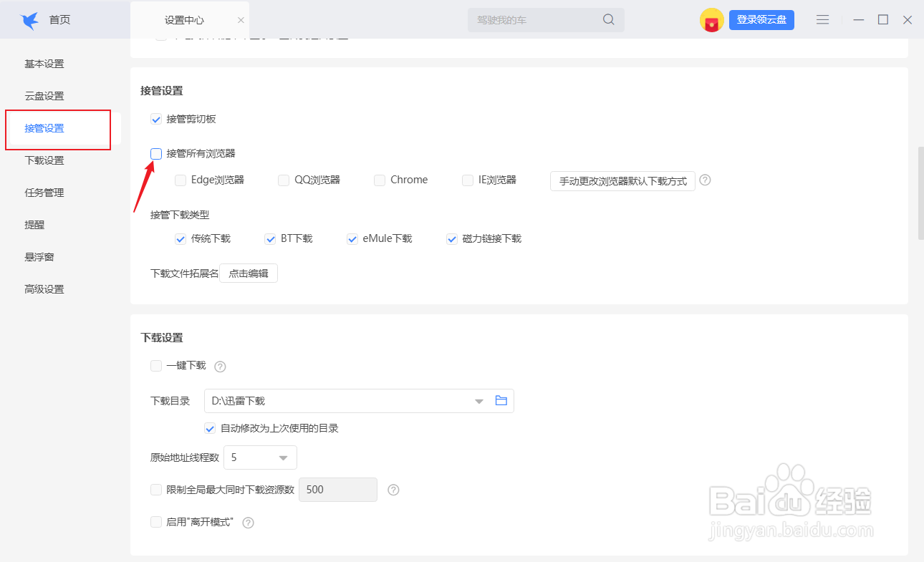Click help icon beside 手动更改浏览器默认下载方式
The width and height of the screenshot is (924, 562).
click(x=705, y=180)
